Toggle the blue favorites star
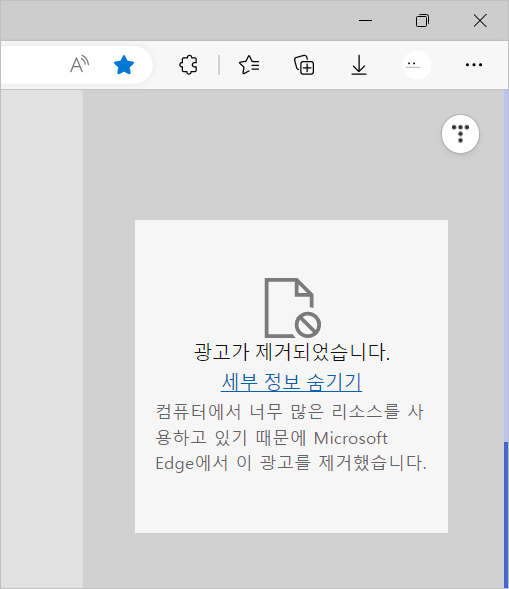The width and height of the screenshot is (509, 589). click(124, 65)
